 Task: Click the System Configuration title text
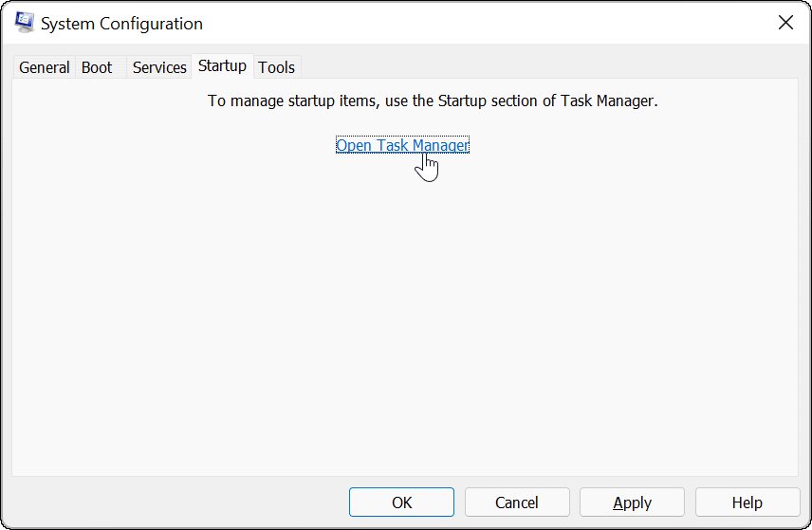pyautogui.click(x=121, y=24)
